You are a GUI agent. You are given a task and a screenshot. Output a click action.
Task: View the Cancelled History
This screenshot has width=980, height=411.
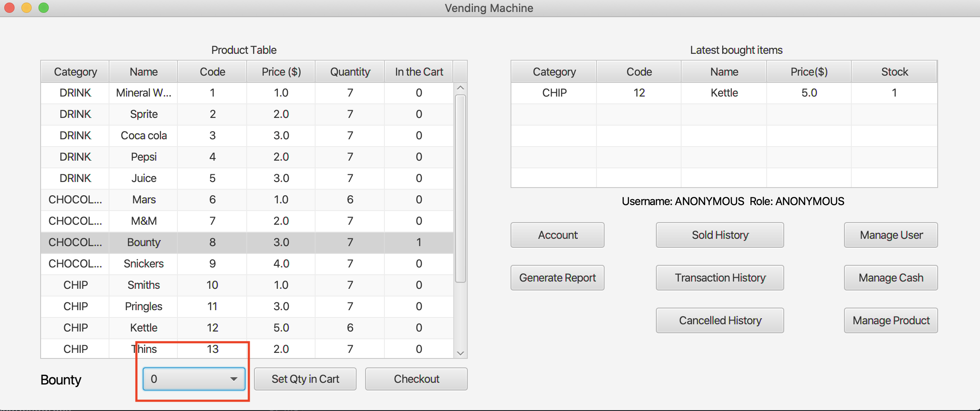720,320
